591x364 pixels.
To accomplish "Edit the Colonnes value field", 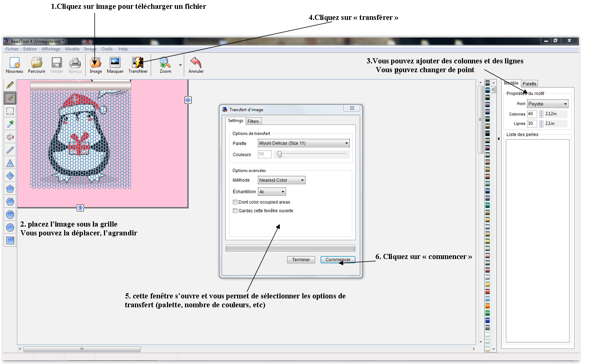I will 532,114.
